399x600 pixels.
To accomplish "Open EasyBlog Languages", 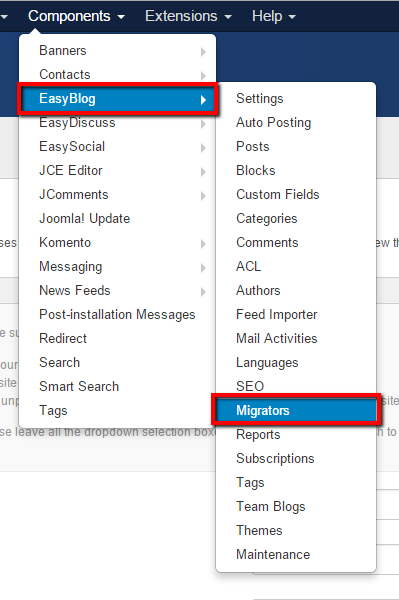I will tap(296, 363).
